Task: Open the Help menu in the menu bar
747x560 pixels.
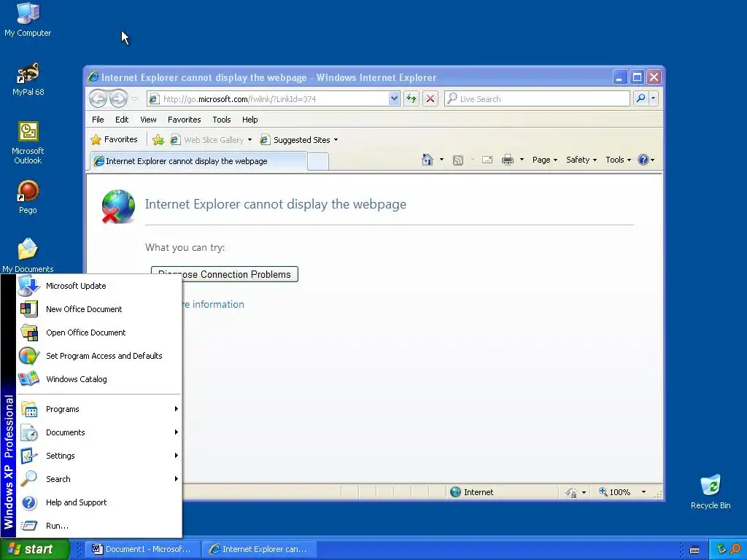Action: (x=249, y=120)
